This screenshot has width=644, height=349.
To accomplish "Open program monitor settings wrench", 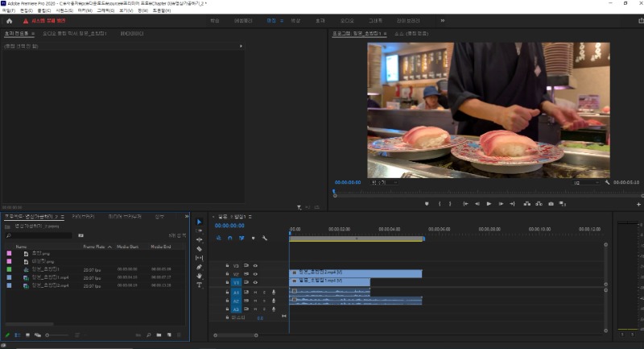I will click(607, 182).
